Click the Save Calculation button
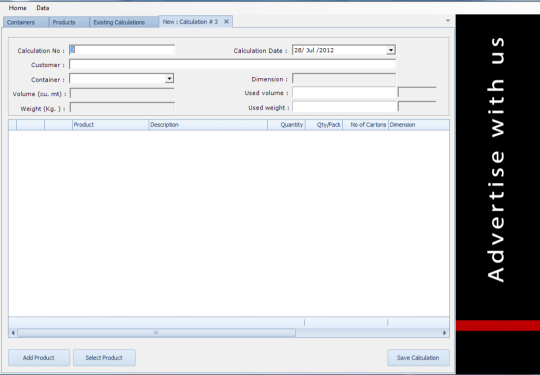The width and height of the screenshot is (540, 375). tap(418, 358)
